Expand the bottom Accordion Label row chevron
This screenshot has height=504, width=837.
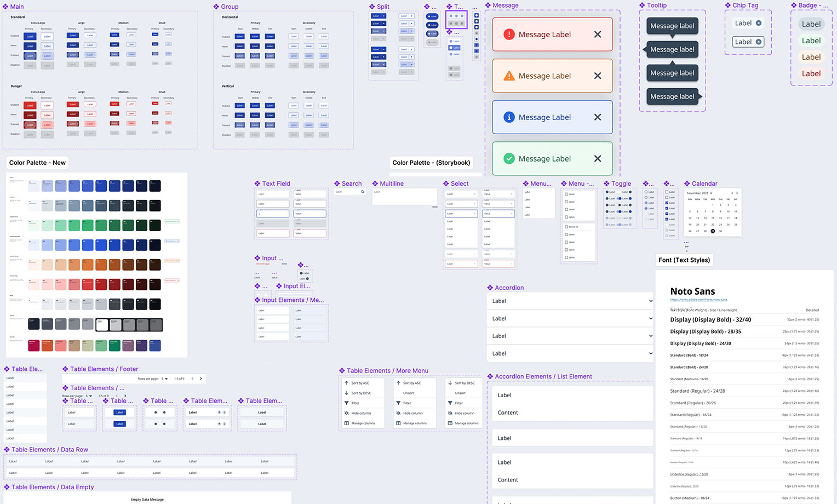pyautogui.click(x=651, y=354)
